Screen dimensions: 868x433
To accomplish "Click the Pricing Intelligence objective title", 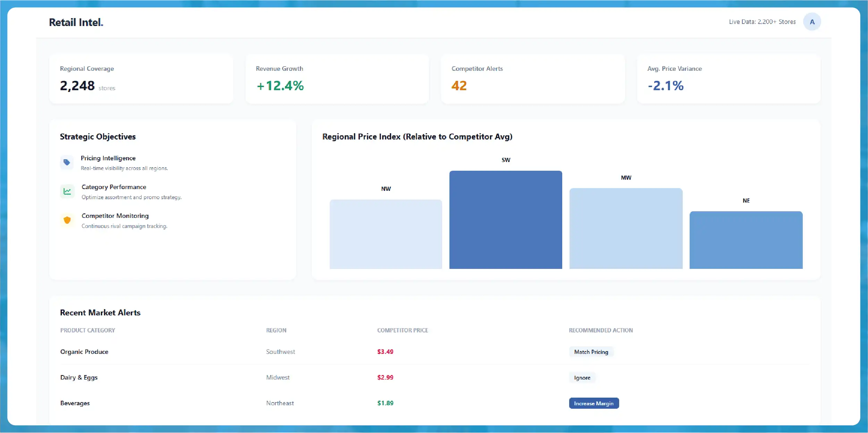I will pyautogui.click(x=108, y=158).
